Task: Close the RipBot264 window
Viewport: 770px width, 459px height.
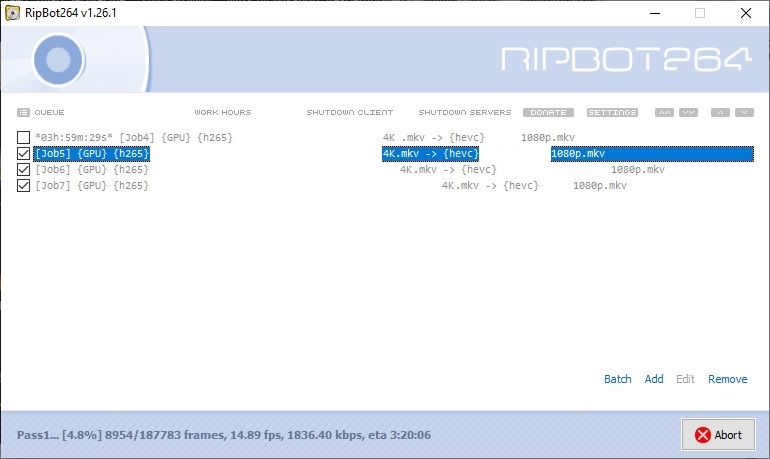Action: click(x=745, y=13)
